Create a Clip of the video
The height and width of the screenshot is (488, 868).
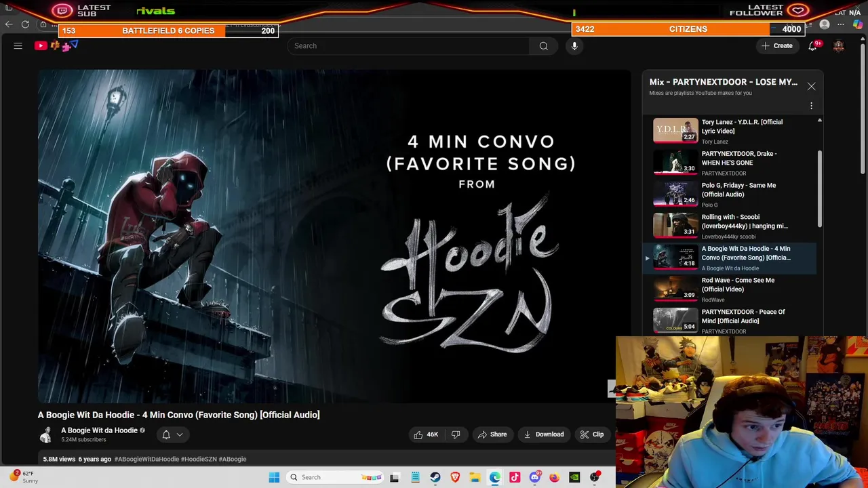[592, 434]
